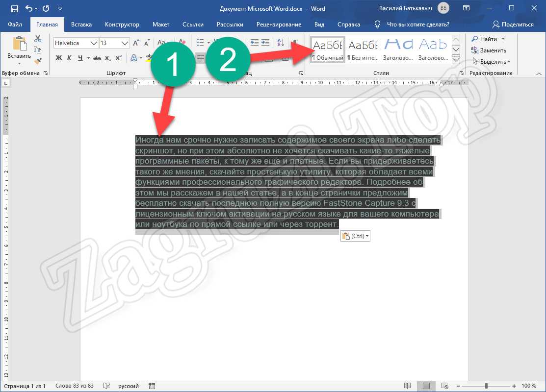This screenshot has width=546, height=392.
Task: Open the underline style dropdown arrow
Action: (x=88, y=58)
